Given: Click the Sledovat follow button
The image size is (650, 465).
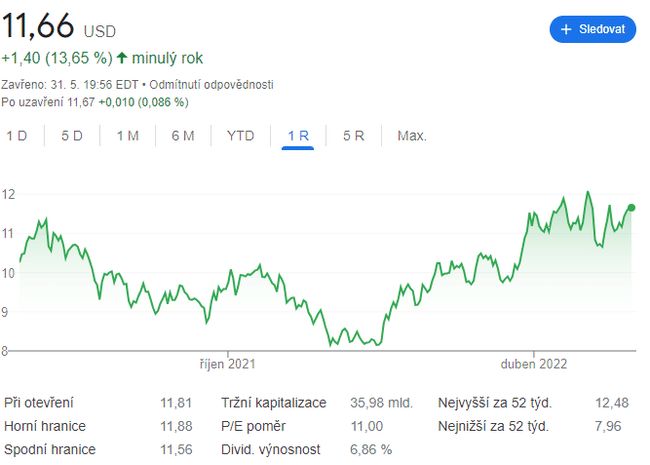Looking at the screenshot, I should (593, 29).
